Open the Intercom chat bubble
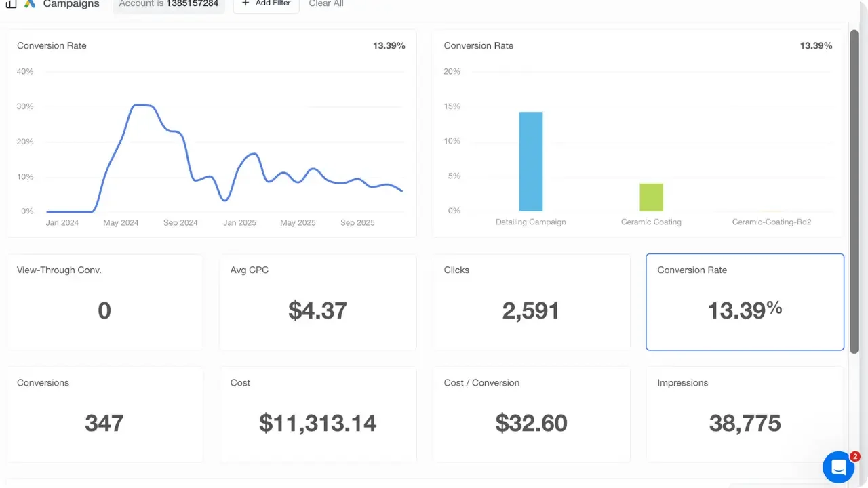Screen dimensions: 868x488 (839, 467)
